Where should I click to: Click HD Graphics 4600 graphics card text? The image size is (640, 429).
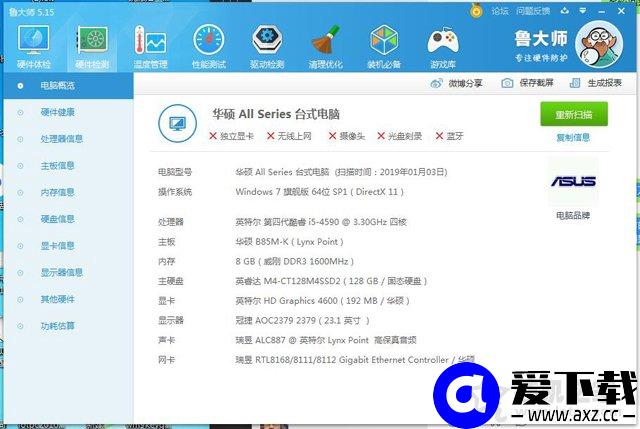322,301
